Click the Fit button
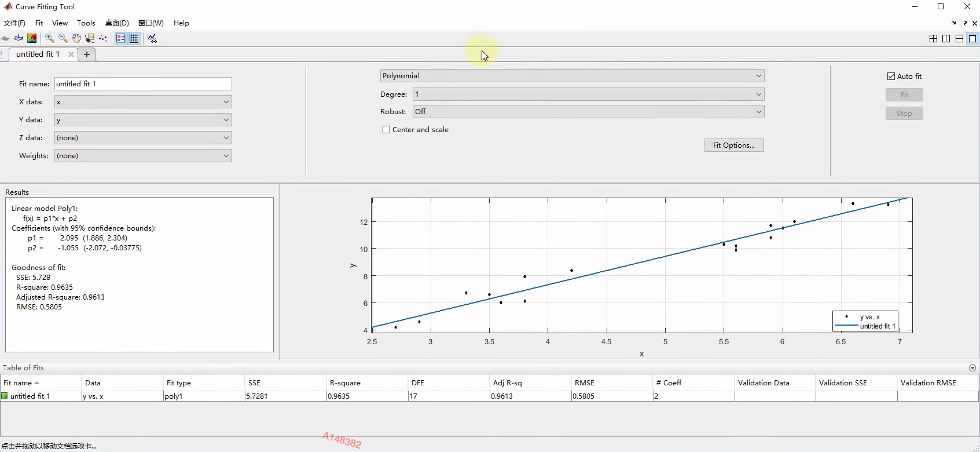This screenshot has height=452, width=980. point(904,95)
